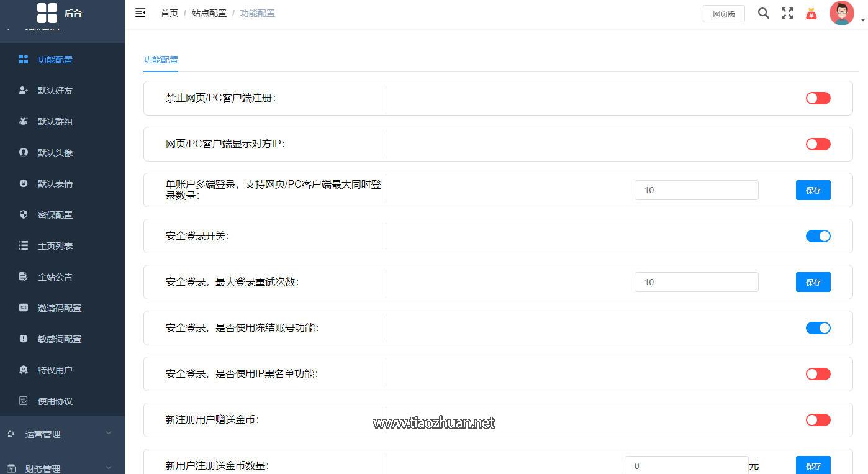Click the 网页版 button
This screenshot has width=868, height=474.
tap(723, 13)
